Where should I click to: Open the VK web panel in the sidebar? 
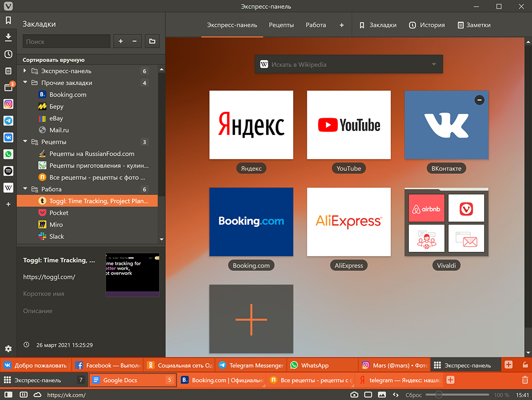[x=8, y=137]
